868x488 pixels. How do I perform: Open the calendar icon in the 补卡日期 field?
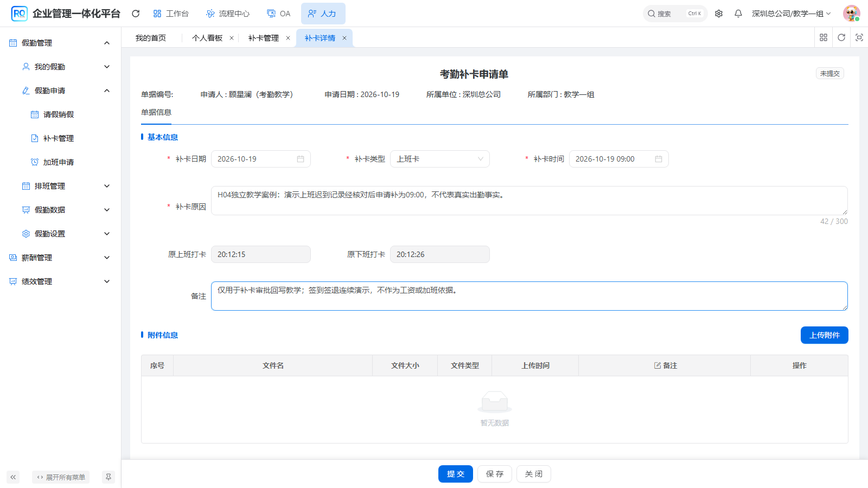pos(301,159)
